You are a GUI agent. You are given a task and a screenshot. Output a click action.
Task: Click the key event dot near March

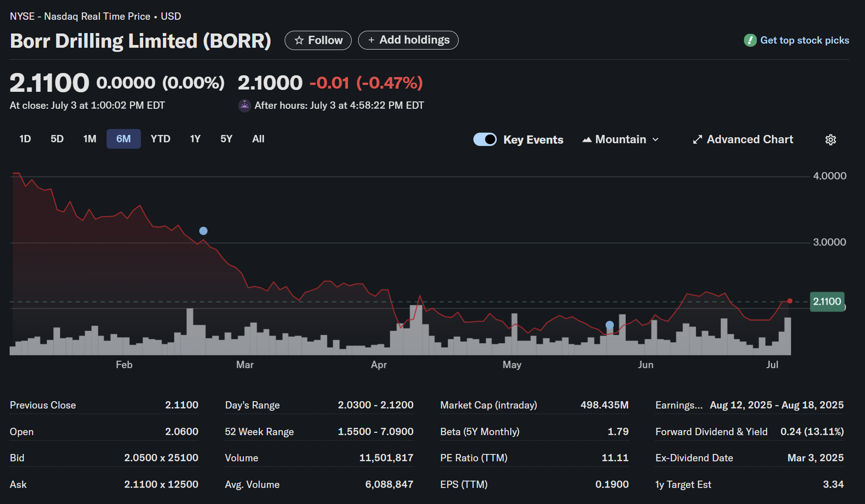203,231
